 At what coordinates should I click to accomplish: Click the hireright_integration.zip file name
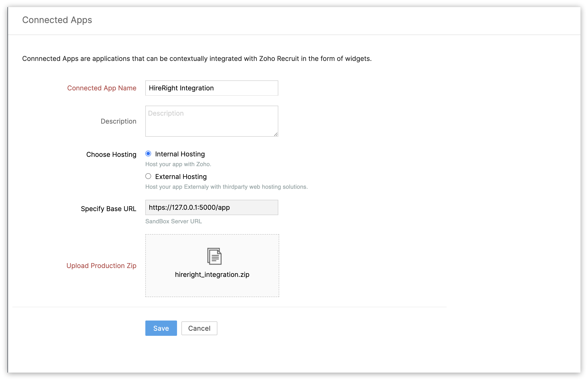pos(212,274)
